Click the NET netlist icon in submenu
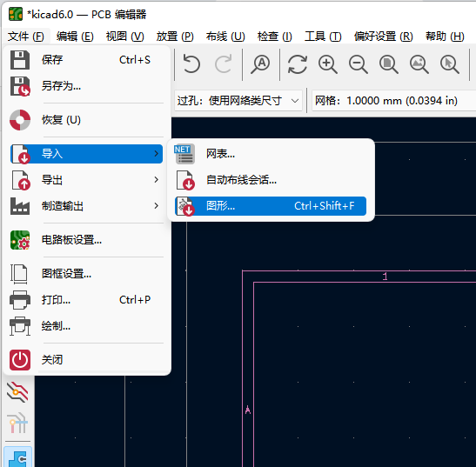 coord(184,154)
